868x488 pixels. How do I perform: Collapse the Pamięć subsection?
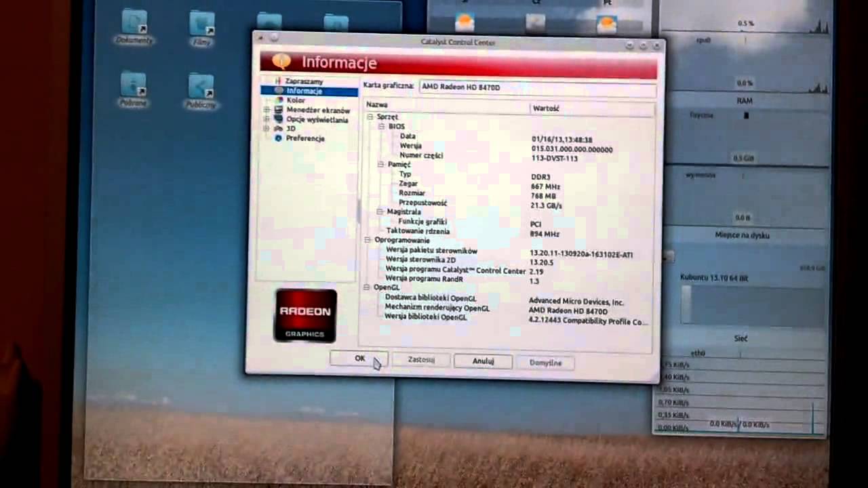click(381, 164)
